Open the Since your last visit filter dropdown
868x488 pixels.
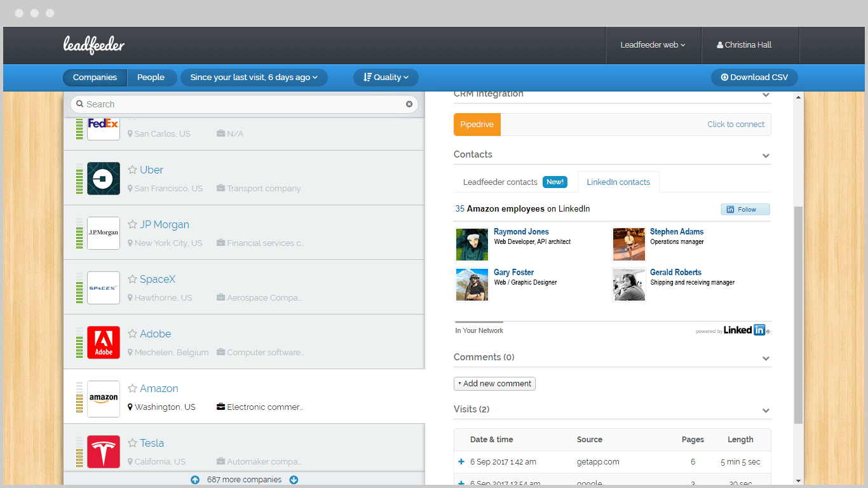pyautogui.click(x=254, y=78)
